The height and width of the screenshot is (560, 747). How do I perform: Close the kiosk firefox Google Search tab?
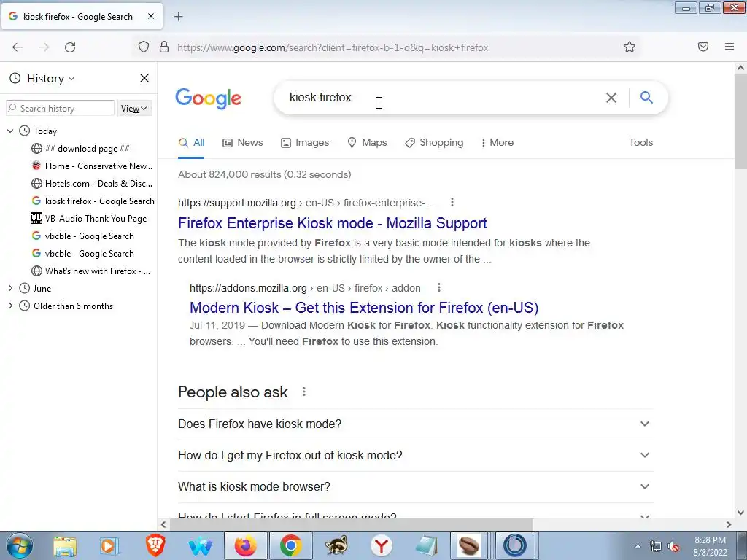pos(150,16)
